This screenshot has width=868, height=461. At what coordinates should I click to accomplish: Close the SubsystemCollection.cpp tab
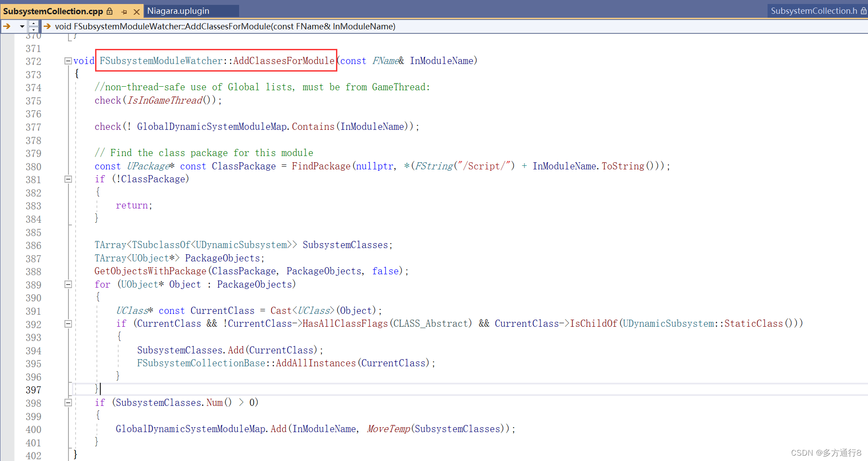(x=136, y=11)
